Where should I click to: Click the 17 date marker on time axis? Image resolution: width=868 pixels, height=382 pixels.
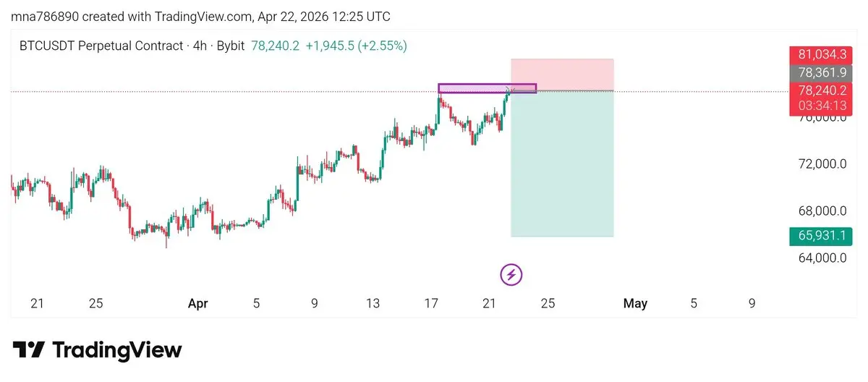(431, 304)
